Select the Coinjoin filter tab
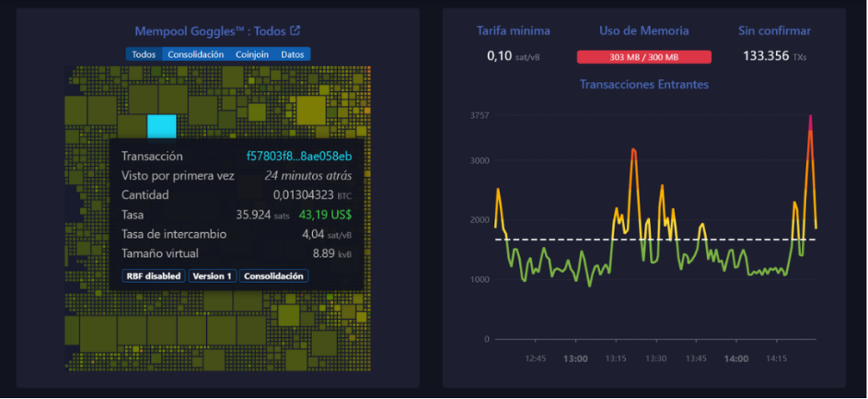868x399 pixels. pyautogui.click(x=252, y=54)
